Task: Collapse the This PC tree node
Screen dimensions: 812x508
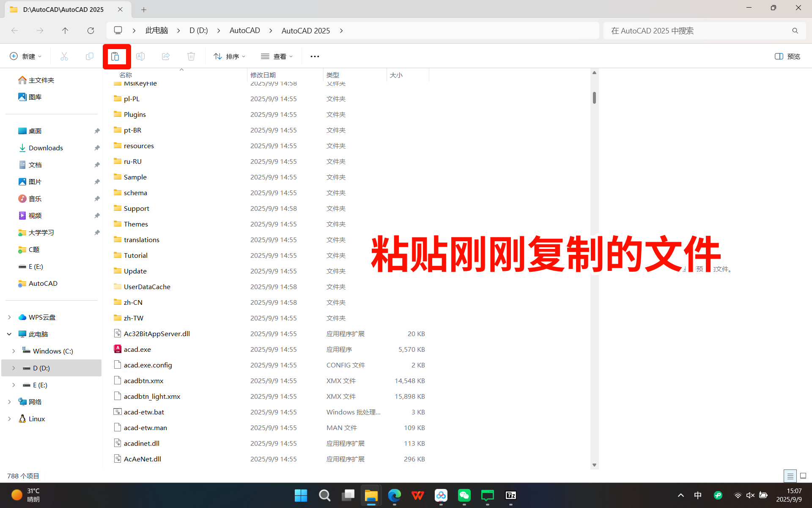Action: [x=9, y=334]
